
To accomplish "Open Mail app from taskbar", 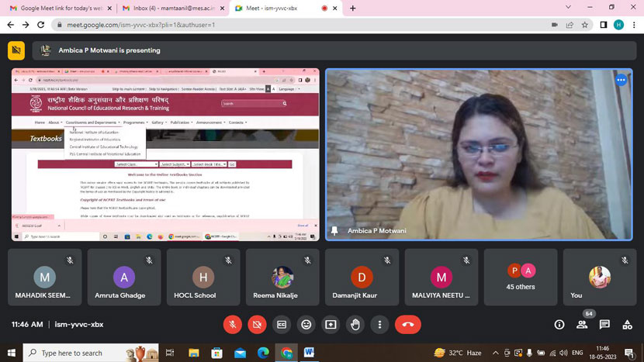I will coord(240,353).
